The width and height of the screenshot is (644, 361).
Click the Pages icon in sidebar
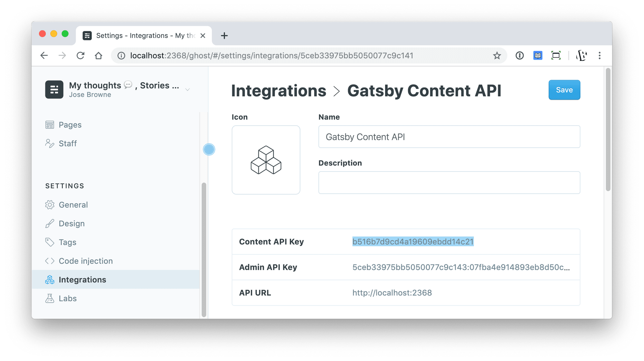(x=50, y=124)
